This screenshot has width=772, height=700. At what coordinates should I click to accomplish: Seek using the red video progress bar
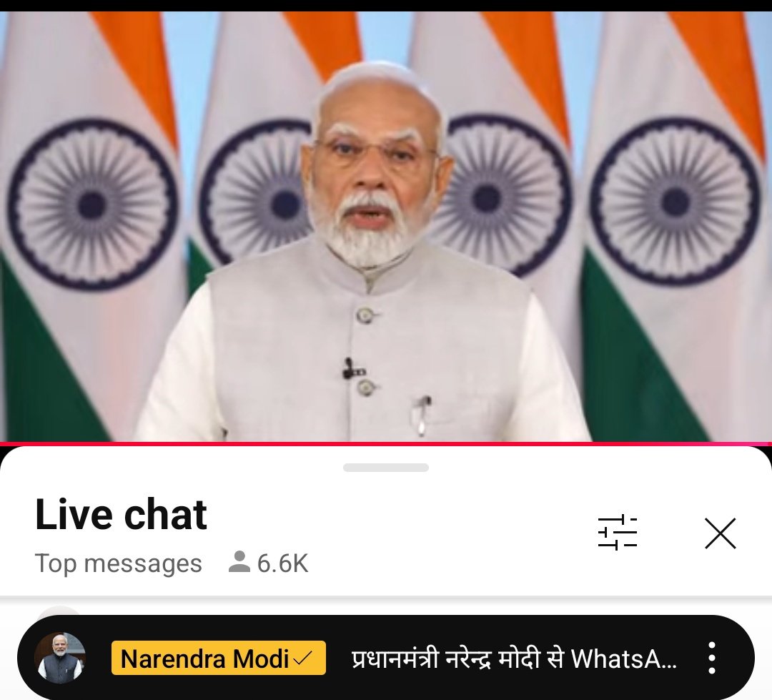(x=386, y=444)
